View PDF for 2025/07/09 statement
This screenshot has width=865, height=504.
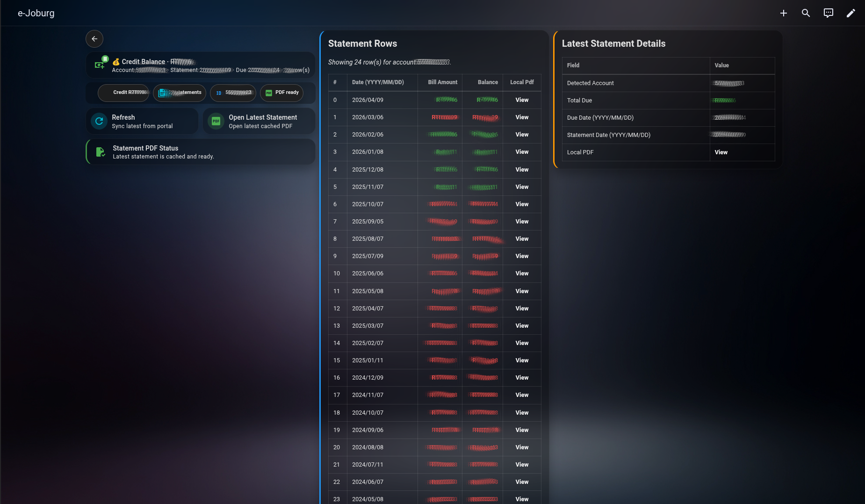pos(522,256)
